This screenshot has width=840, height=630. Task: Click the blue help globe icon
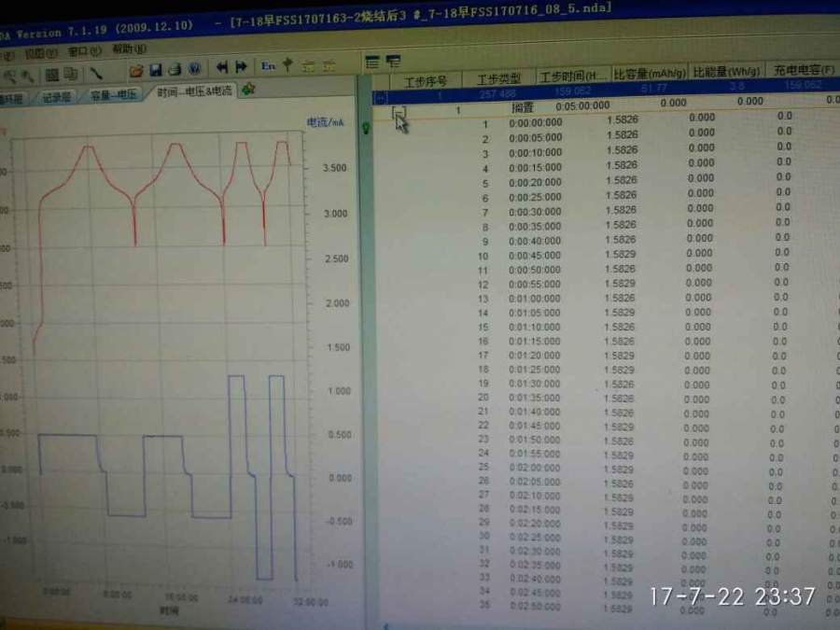point(194,68)
